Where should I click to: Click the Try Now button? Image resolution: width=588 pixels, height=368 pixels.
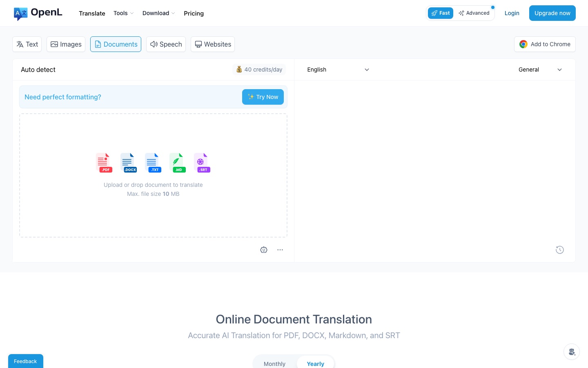coord(263,97)
